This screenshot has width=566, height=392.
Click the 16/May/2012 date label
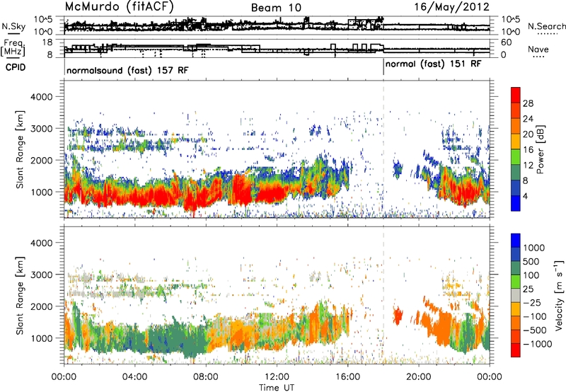tap(451, 6)
